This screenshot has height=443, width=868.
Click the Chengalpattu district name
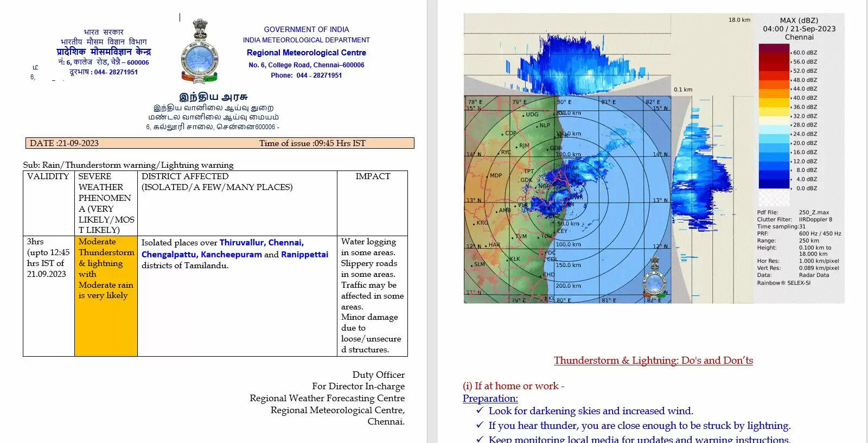pyautogui.click(x=169, y=255)
